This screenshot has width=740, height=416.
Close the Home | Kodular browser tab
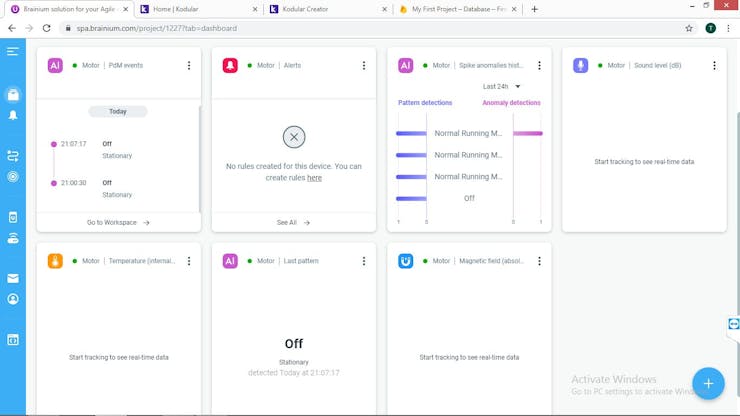pyautogui.click(x=255, y=9)
